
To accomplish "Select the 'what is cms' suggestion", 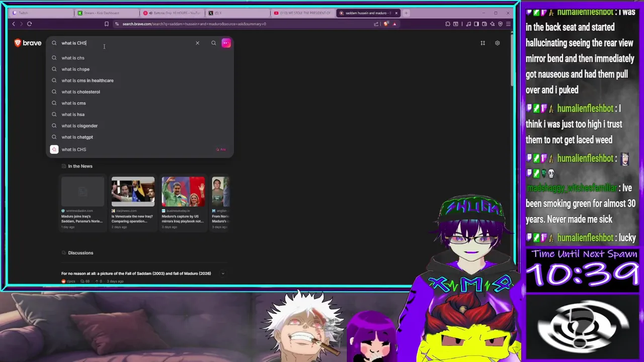I will pos(140,103).
